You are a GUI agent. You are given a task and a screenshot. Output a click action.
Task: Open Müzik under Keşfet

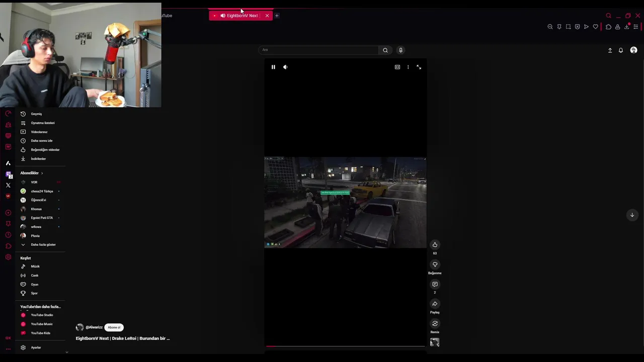40,266
